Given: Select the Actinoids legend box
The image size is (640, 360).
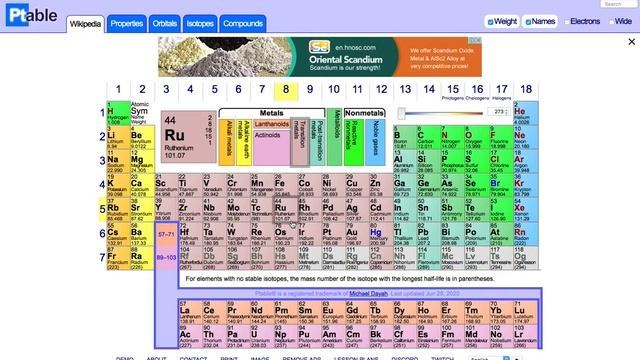Looking at the screenshot, I should coord(271,148).
